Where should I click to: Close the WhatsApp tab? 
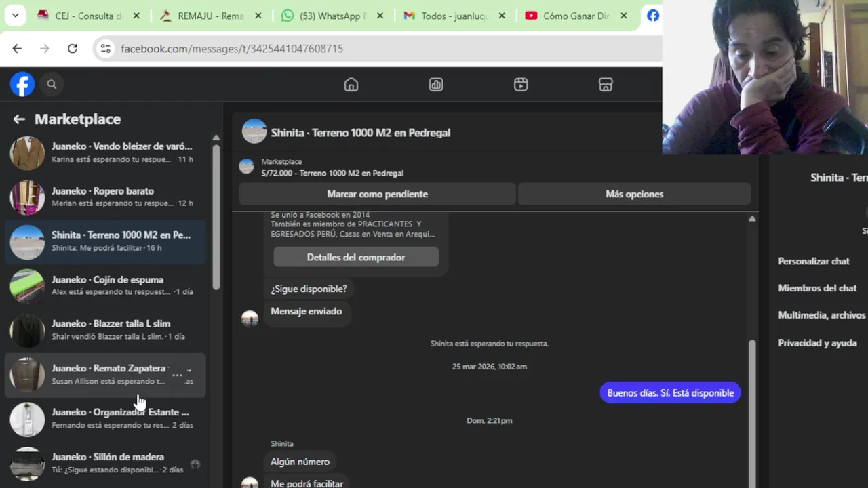(x=380, y=16)
